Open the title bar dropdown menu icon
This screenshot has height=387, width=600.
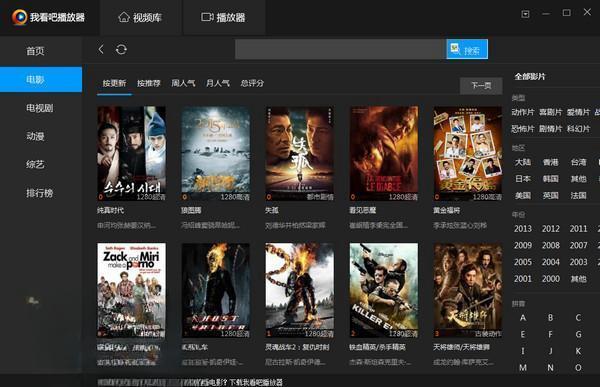pyautogui.click(x=525, y=14)
